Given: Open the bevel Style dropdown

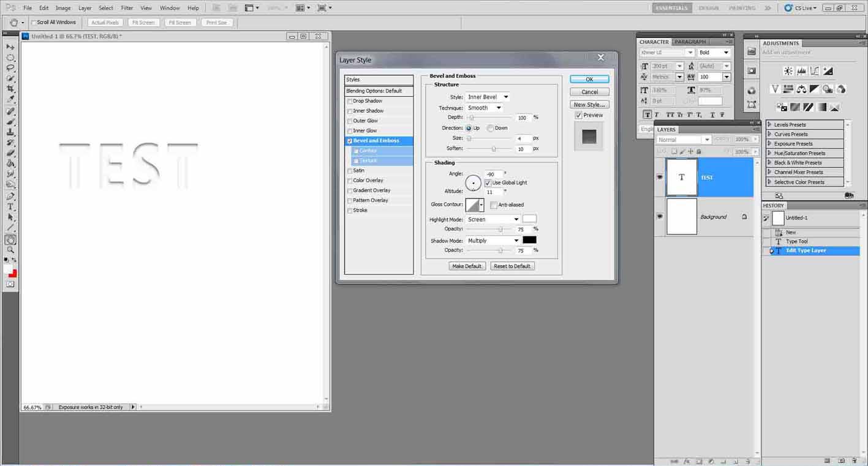Looking at the screenshot, I should [488, 97].
